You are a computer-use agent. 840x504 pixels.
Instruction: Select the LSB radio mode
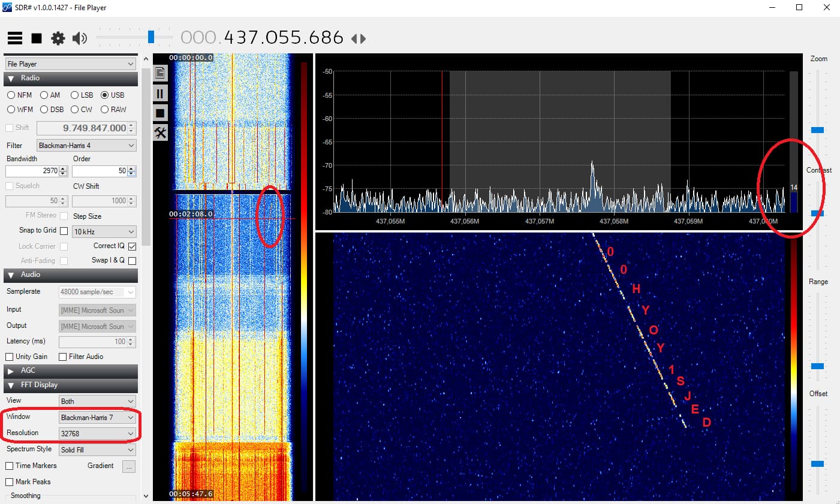coord(75,95)
